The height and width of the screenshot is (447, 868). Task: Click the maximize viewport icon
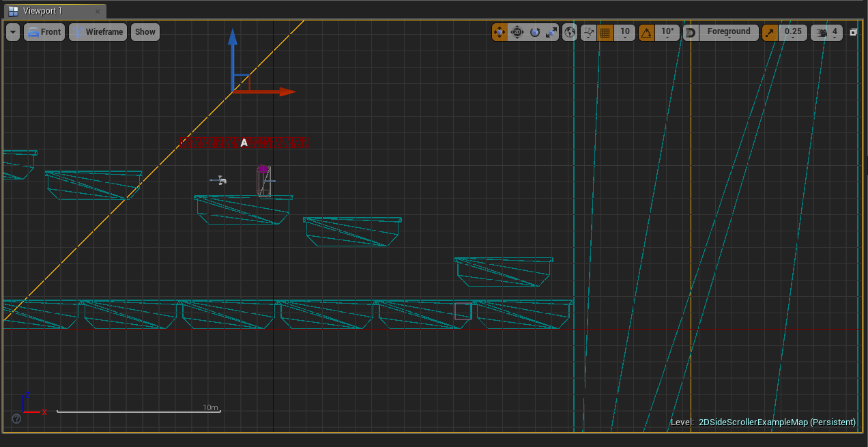(x=853, y=32)
